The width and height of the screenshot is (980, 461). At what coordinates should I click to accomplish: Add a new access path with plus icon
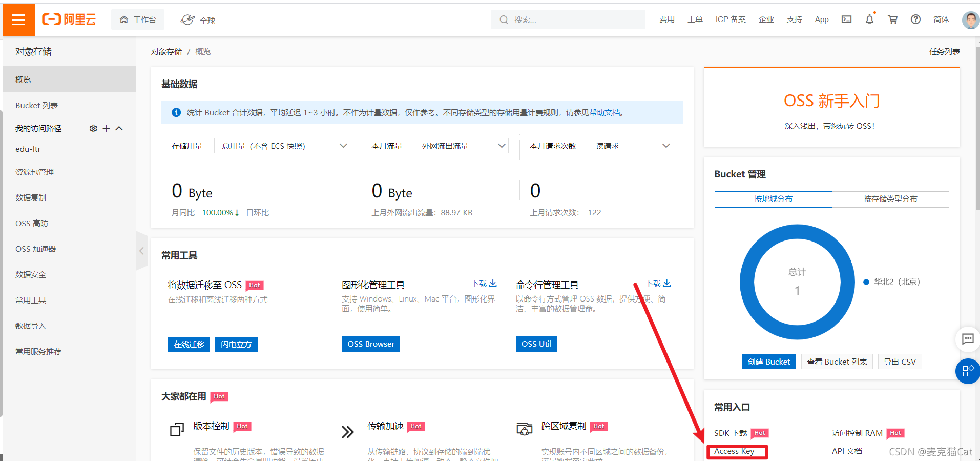106,128
